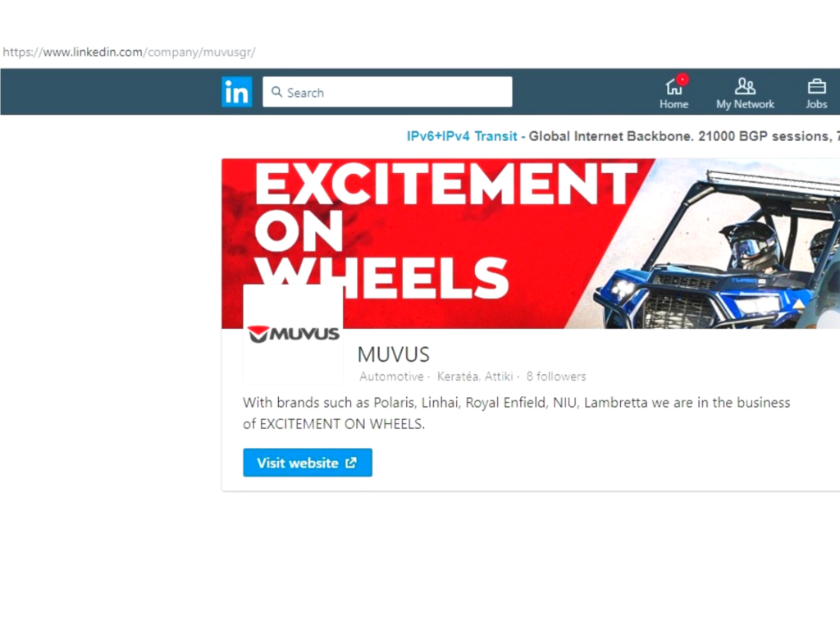840x630 pixels.
Task: Click the Excitement on Wheels banner image
Action: point(531,243)
